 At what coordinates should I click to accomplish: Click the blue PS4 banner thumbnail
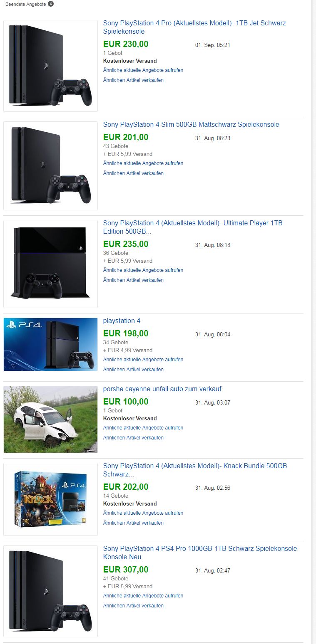click(x=50, y=344)
